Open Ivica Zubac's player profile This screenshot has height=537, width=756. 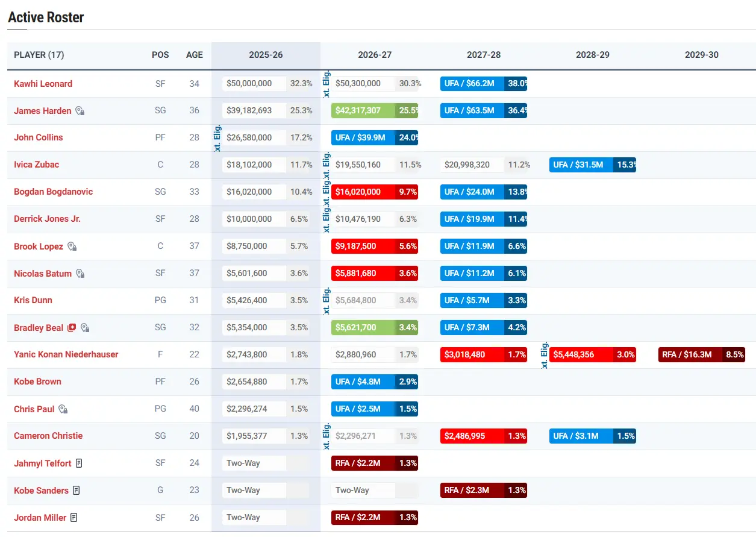point(36,165)
